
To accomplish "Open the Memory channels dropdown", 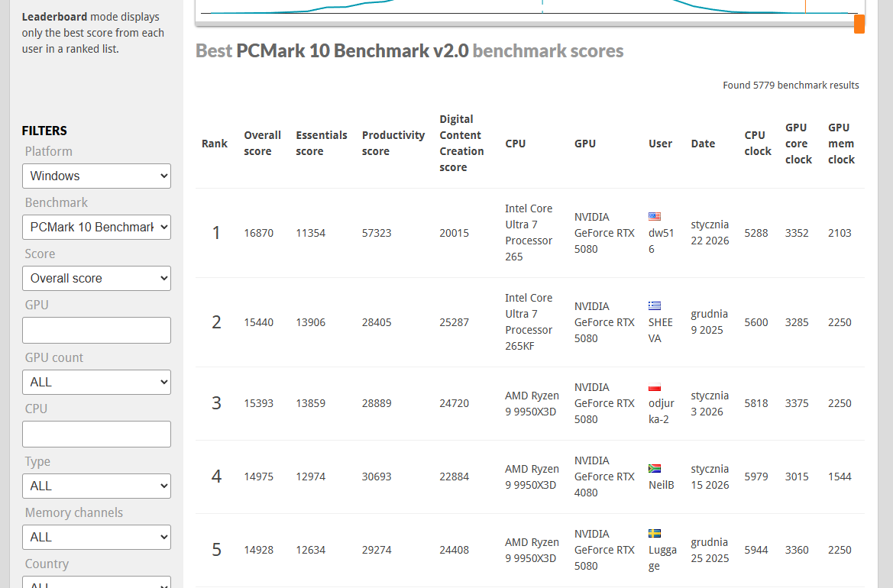I will [x=96, y=538].
